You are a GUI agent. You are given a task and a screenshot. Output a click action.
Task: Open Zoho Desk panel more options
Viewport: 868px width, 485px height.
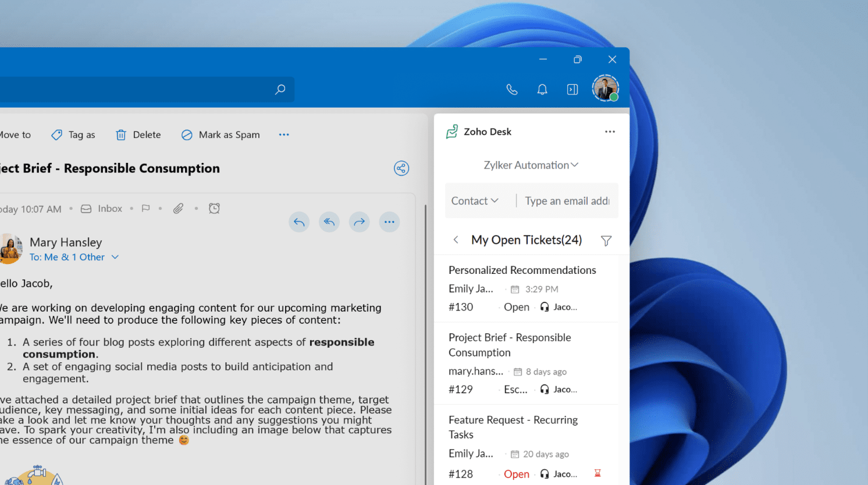[x=610, y=132]
